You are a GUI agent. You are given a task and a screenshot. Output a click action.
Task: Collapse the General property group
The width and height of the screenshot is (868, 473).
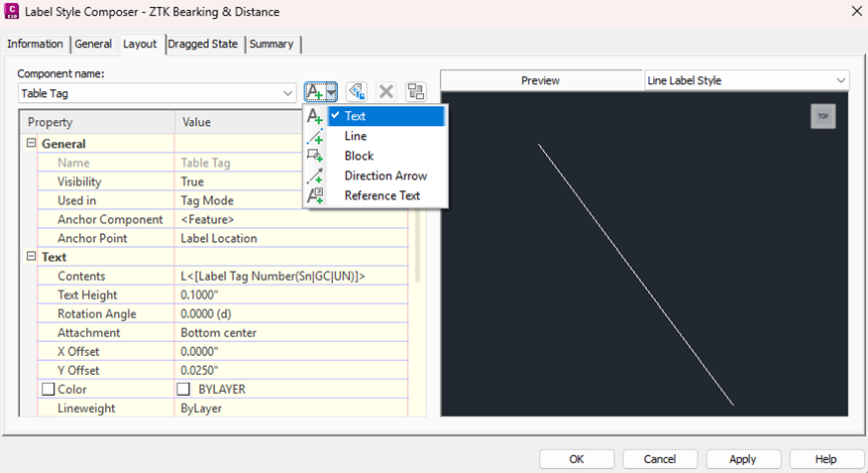coord(31,144)
